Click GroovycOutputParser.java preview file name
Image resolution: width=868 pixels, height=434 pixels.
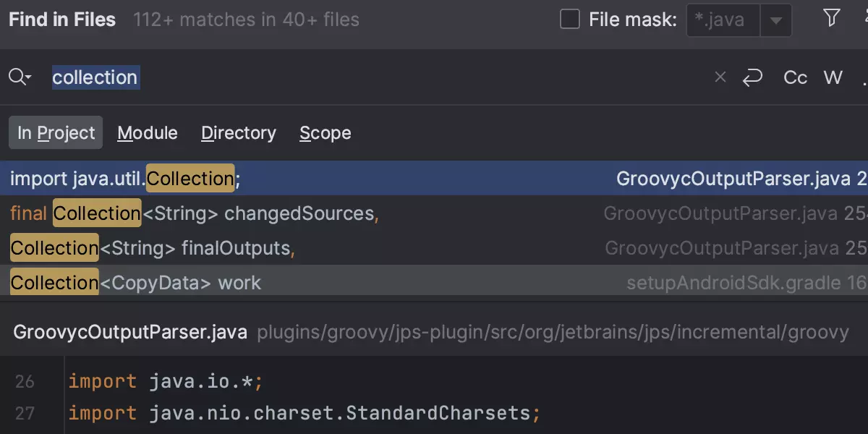pyautogui.click(x=130, y=333)
